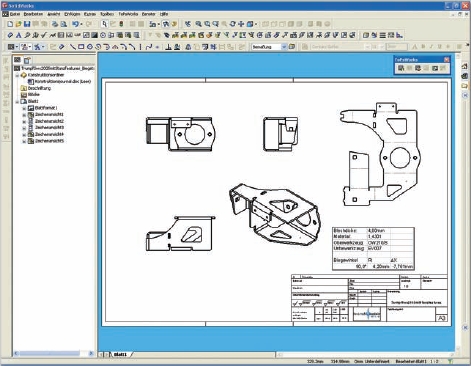
Task: Open the Datei menu
Action: click(15, 14)
